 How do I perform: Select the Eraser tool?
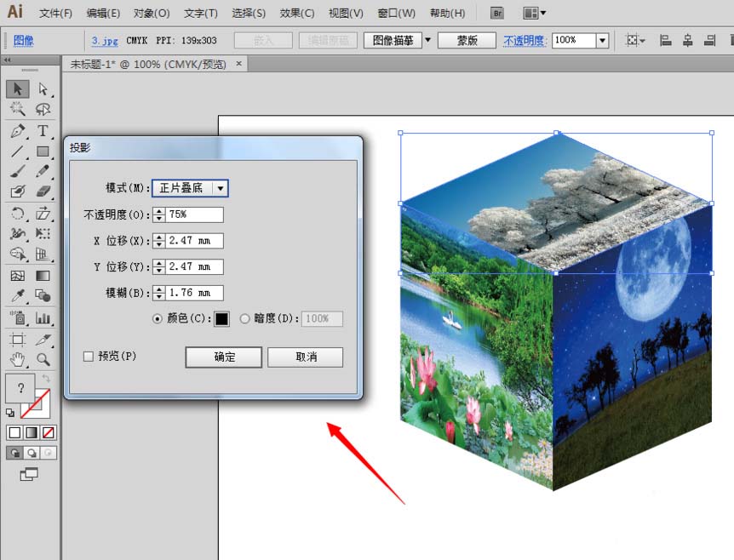(x=43, y=191)
